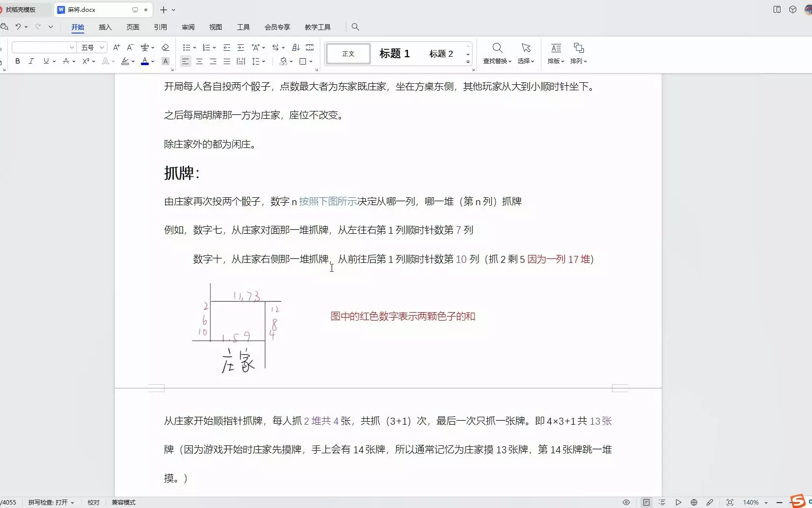Open the arrange (排列) tool
812x508 pixels.
pyautogui.click(x=578, y=53)
